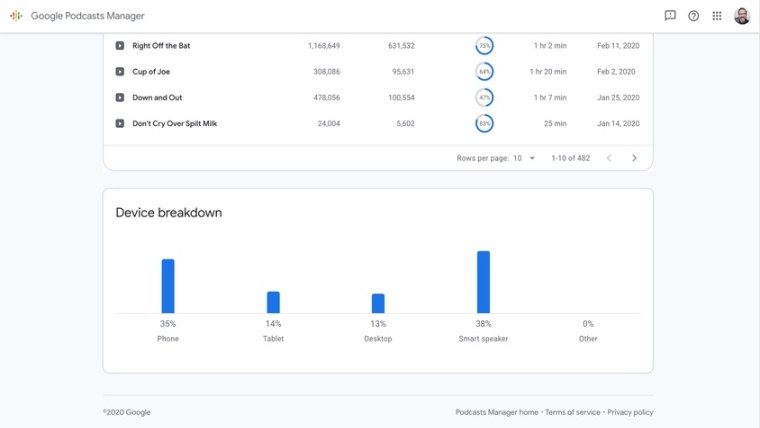This screenshot has height=428, width=760.
Task: Open the user account avatar
Action: 742,16
